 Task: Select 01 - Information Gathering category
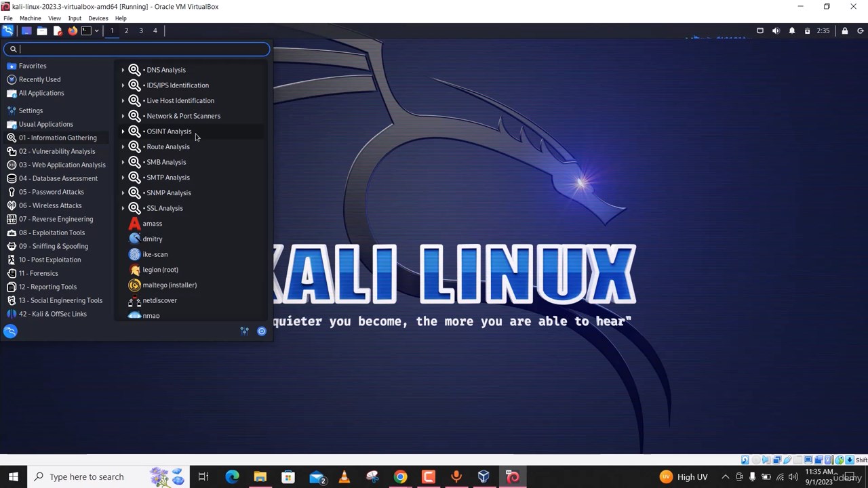tap(58, 138)
